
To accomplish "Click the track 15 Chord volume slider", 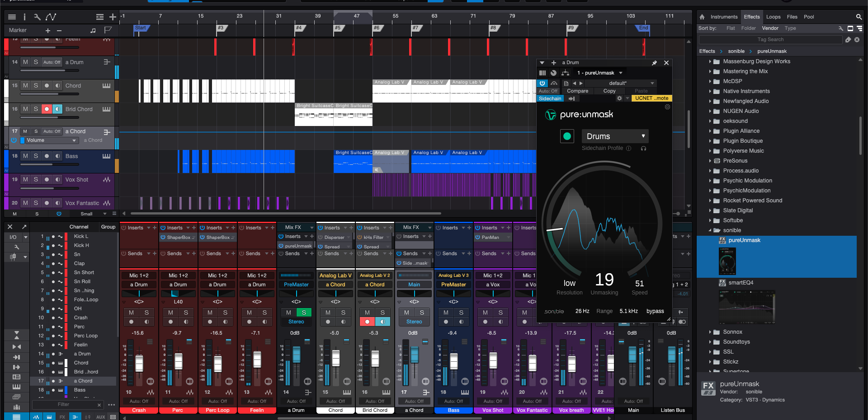I will pos(50,94).
